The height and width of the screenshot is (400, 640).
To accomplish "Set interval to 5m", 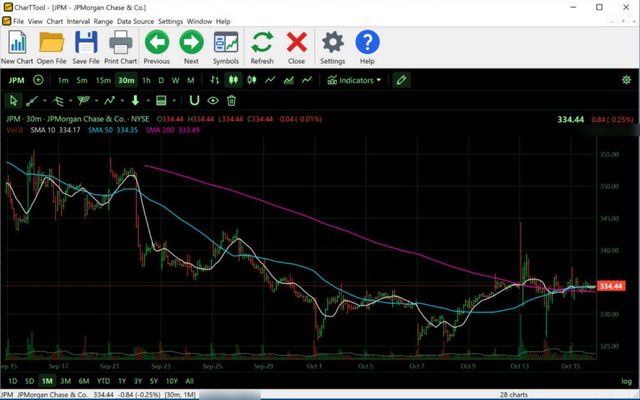I will coord(82,80).
